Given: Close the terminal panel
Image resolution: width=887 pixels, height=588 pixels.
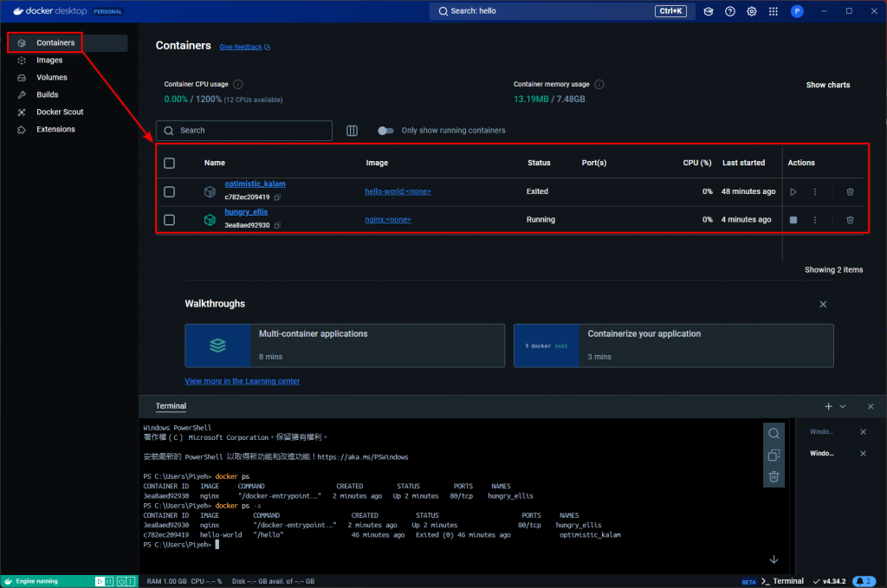Looking at the screenshot, I should click(871, 406).
